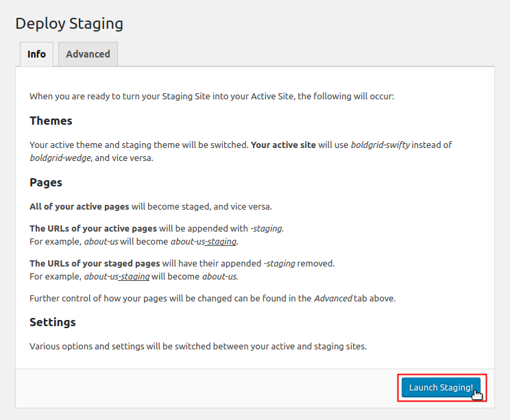Click bold "The URLs of your staged pages"

[95, 263]
